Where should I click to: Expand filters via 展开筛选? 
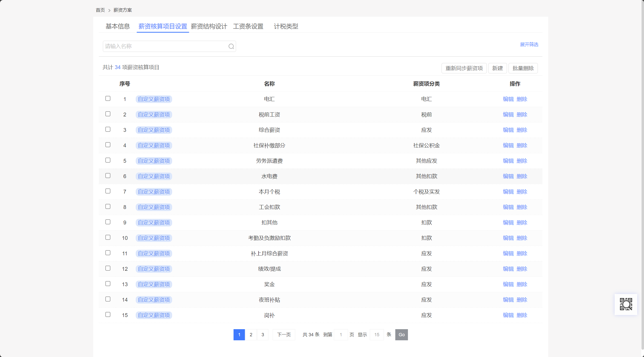(x=529, y=45)
